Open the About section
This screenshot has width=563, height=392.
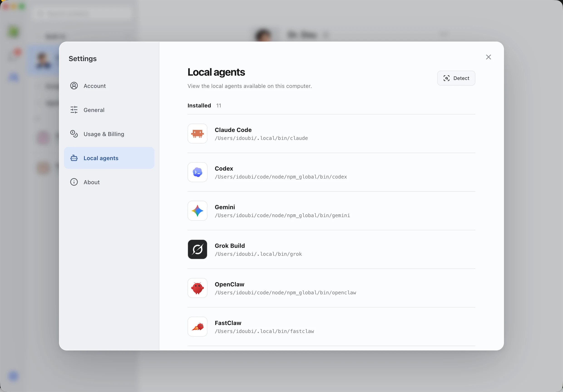click(109, 182)
